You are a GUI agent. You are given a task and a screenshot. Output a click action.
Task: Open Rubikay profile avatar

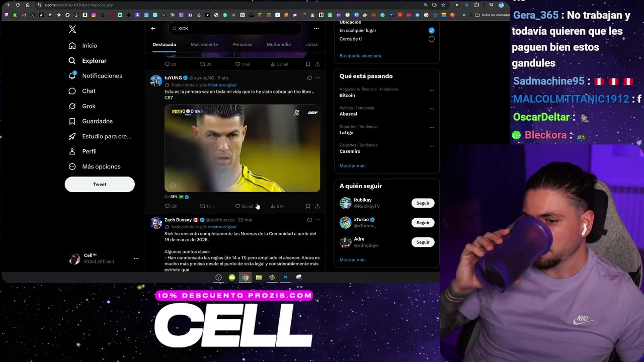pos(345,203)
